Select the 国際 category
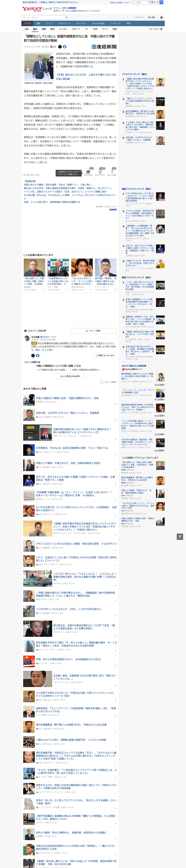This screenshot has width=186, height=868. click(44, 29)
